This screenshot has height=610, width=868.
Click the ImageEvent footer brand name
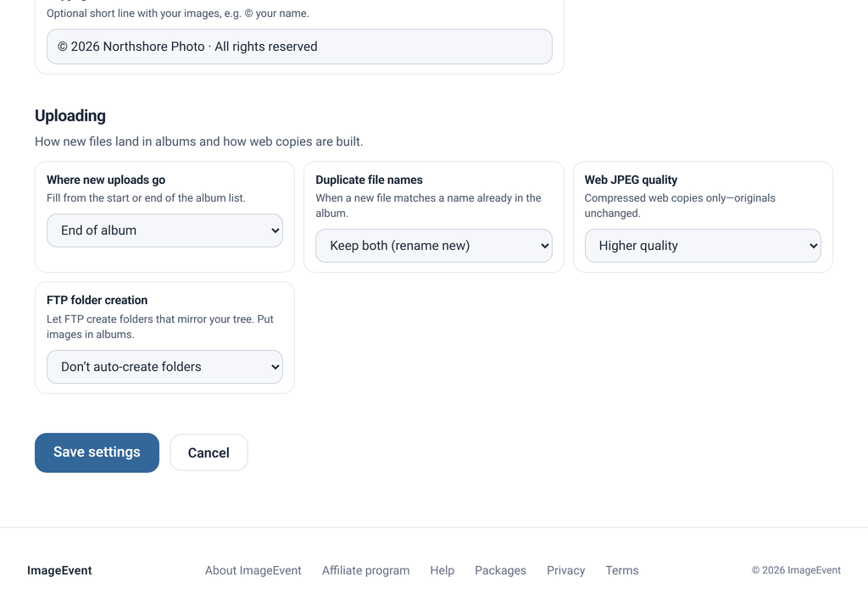pyautogui.click(x=60, y=570)
